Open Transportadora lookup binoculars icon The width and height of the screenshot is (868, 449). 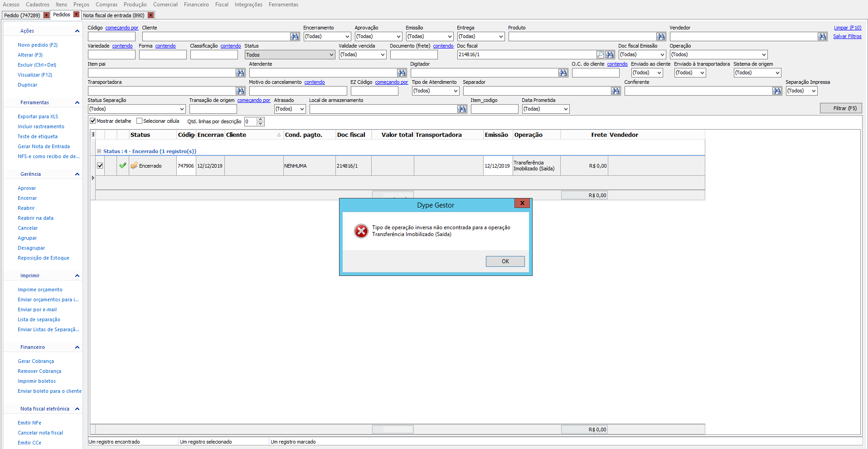click(x=240, y=91)
